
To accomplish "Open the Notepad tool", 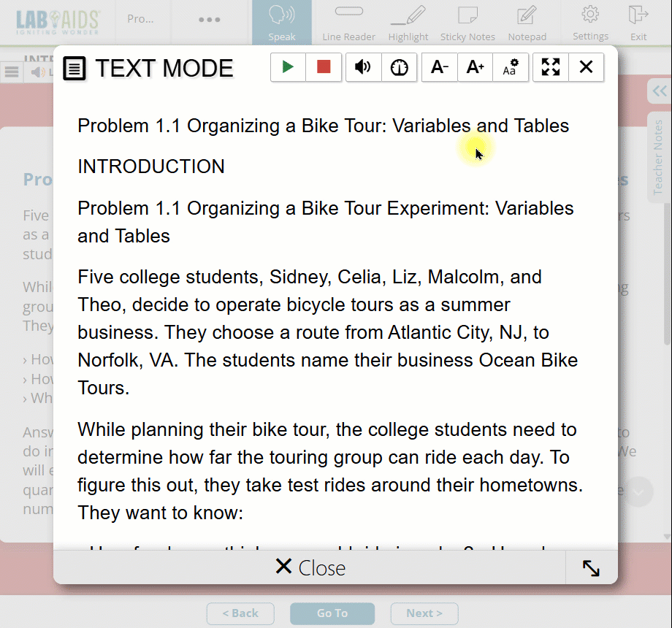I will point(527,23).
